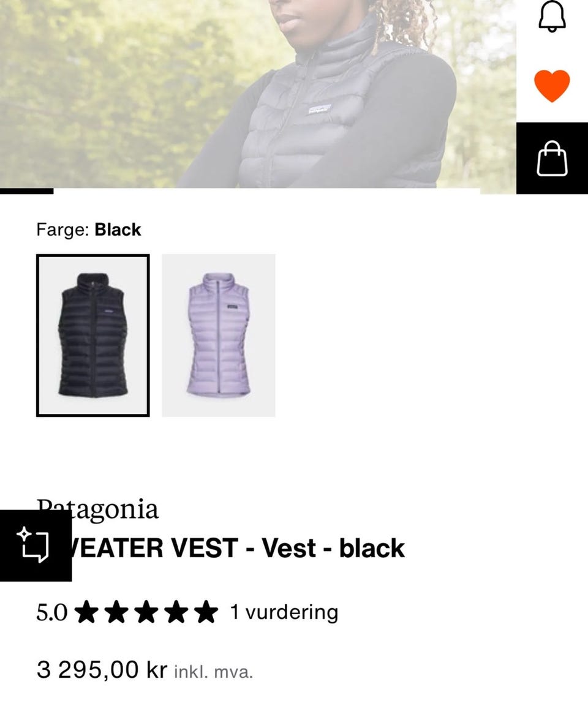Click the first rating star
Screen dimensions: 588x706
tap(86, 612)
